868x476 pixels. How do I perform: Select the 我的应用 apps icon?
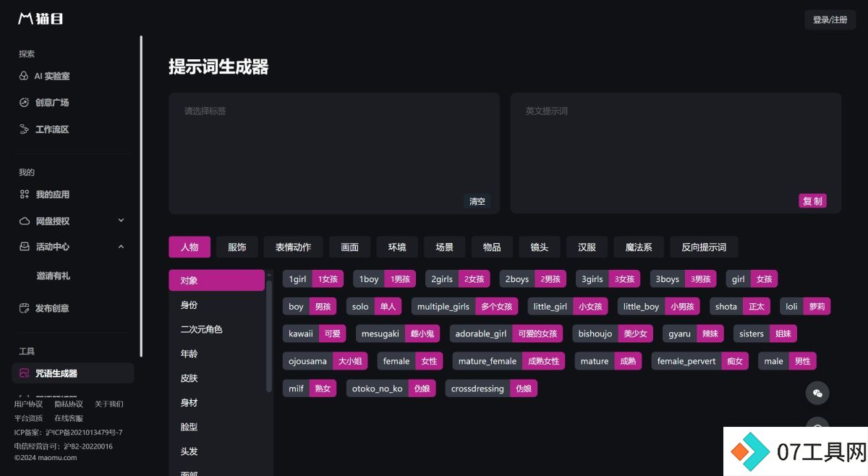24,195
